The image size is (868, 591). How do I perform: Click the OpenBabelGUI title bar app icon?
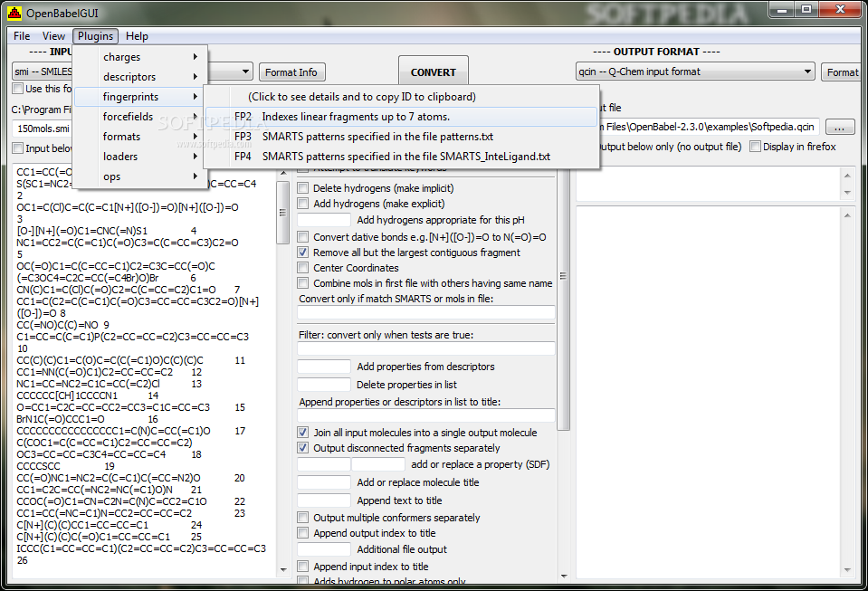coord(14,12)
